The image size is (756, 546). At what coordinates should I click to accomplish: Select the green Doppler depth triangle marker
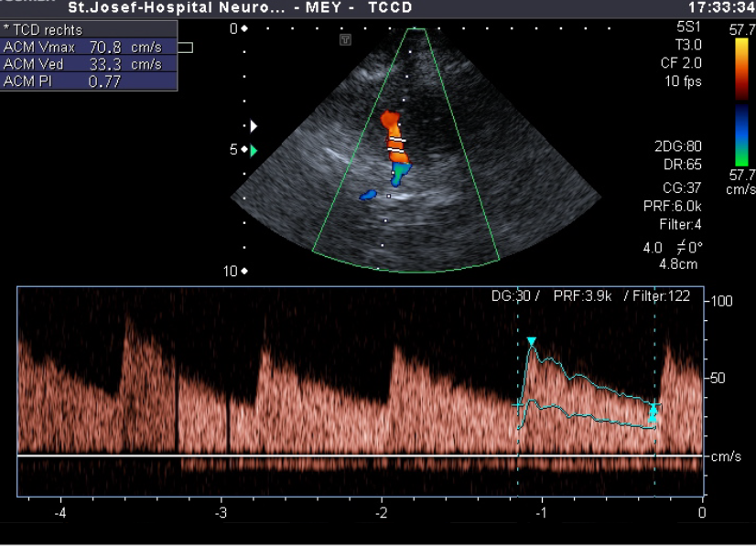pyautogui.click(x=254, y=151)
